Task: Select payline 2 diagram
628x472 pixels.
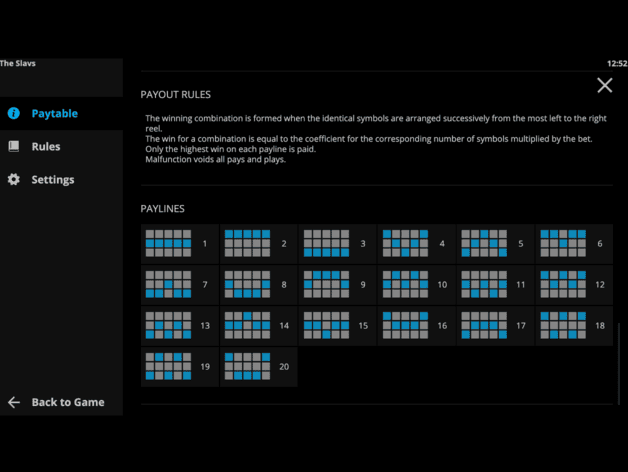Action: click(248, 243)
